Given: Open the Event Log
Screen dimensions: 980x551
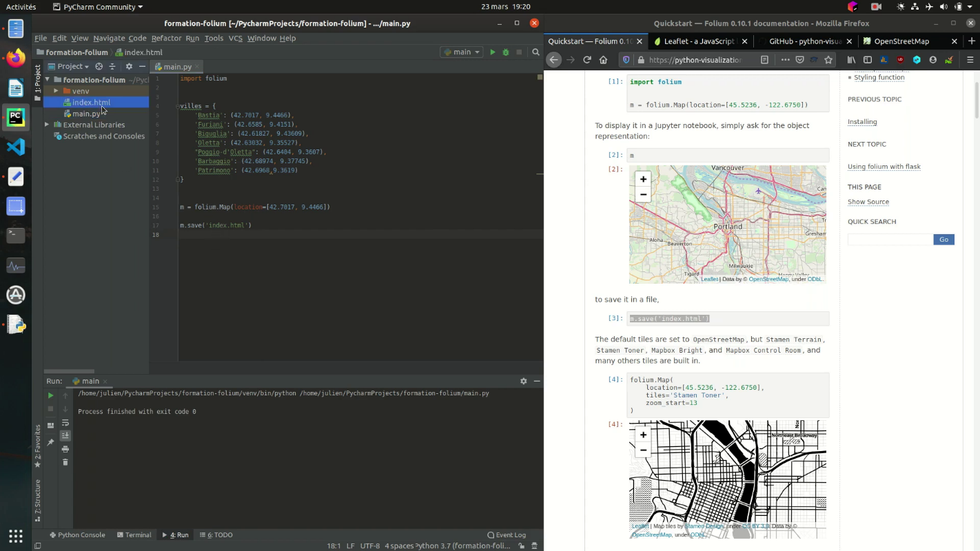Looking at the screenshot, I should click(507, 535).
